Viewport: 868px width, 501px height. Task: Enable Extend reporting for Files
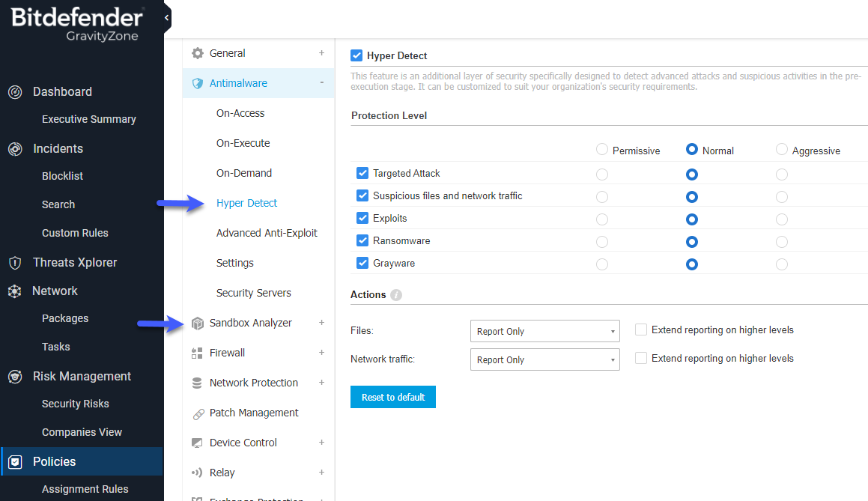641,330
